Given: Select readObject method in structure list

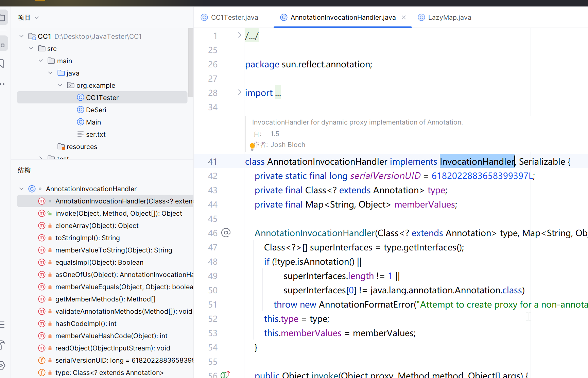Looking at the screenshot, I should 113,348.
